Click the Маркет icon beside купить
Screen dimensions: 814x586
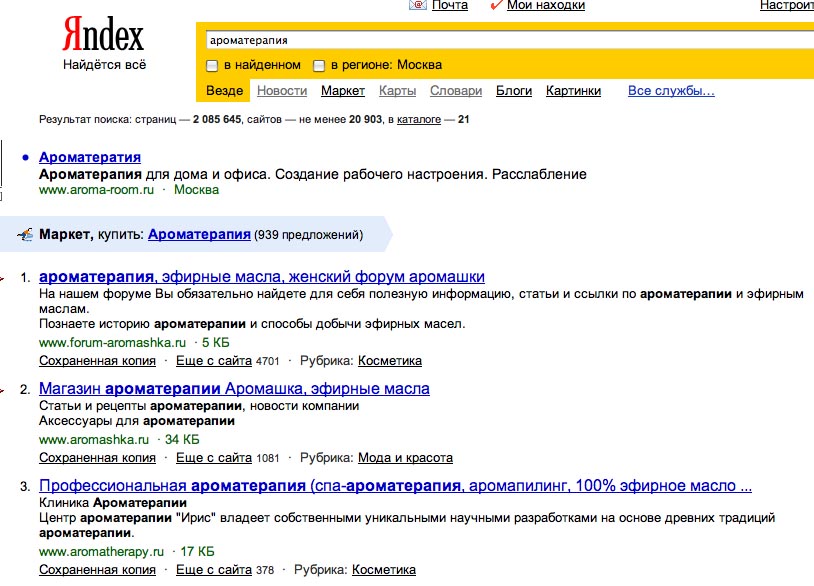(x=25, y=235)
